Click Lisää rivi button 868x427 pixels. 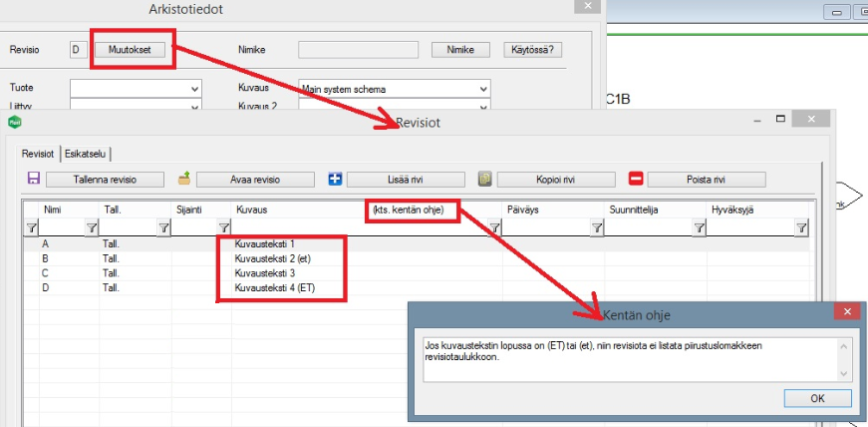406,180
